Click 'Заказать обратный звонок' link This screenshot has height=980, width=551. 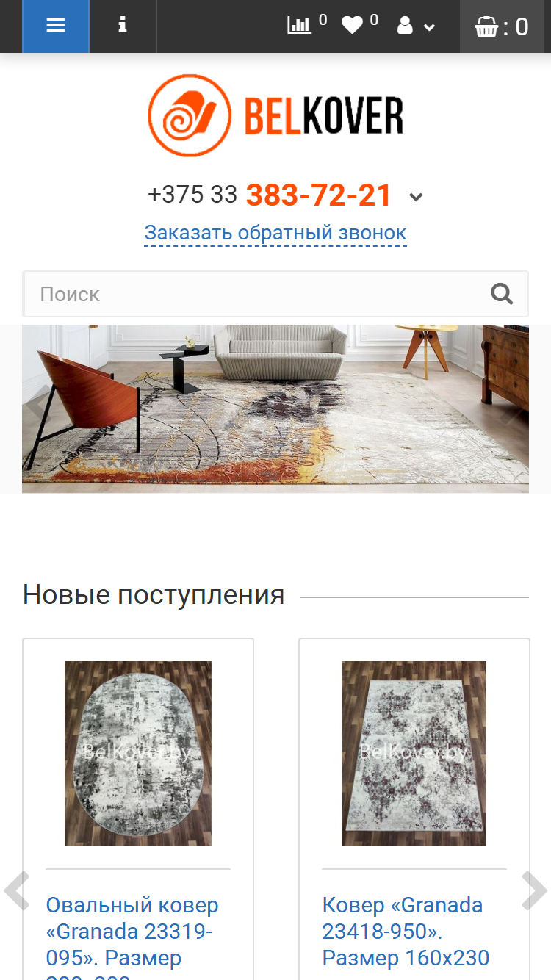pyautogui.click(x=275, y=233)
